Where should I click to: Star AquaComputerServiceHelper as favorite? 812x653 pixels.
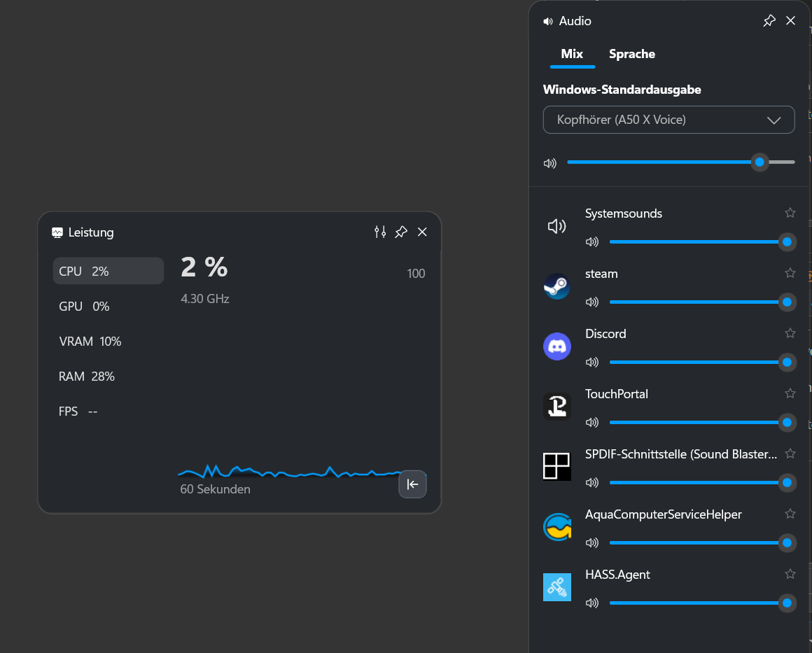click(x=790, y=513)
